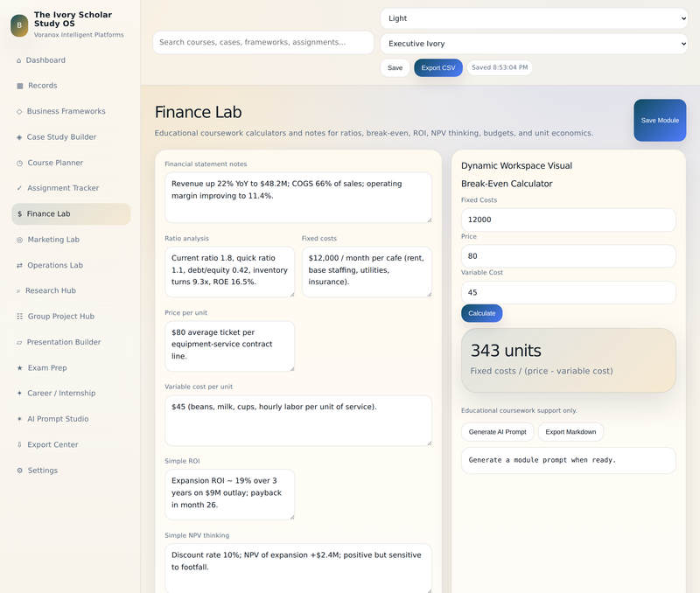
Task: Click the Export Center download icon
Action: 19,445
